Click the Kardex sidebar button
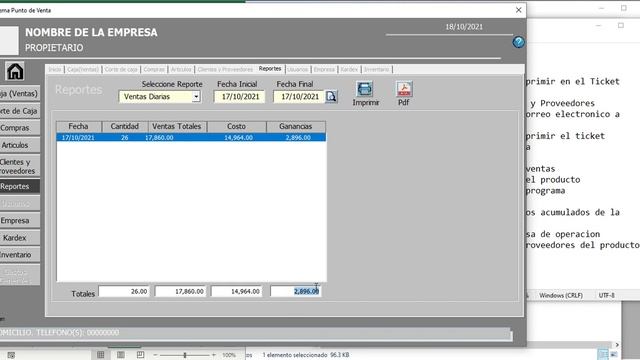 (20, 238)
